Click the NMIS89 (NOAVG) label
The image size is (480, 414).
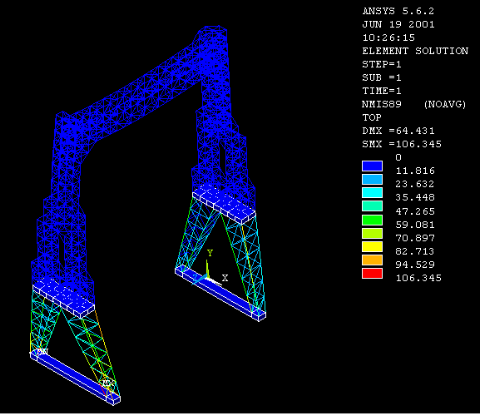tap(414, 104)
